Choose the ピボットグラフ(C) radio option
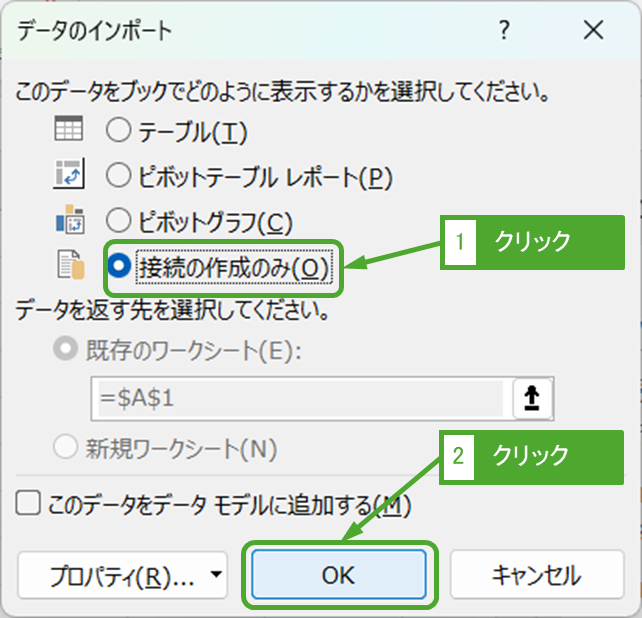The image size is (642, 618). coord(119,221)
